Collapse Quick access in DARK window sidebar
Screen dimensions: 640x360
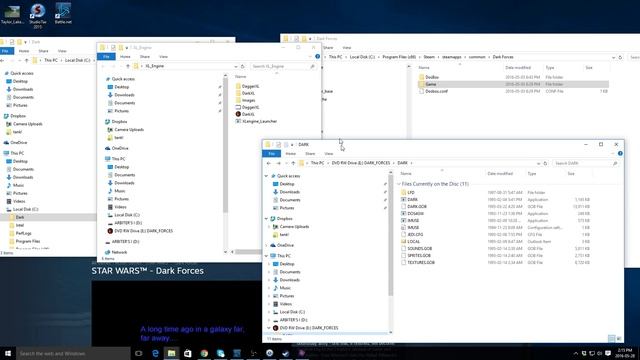click(x=267, y=176)
